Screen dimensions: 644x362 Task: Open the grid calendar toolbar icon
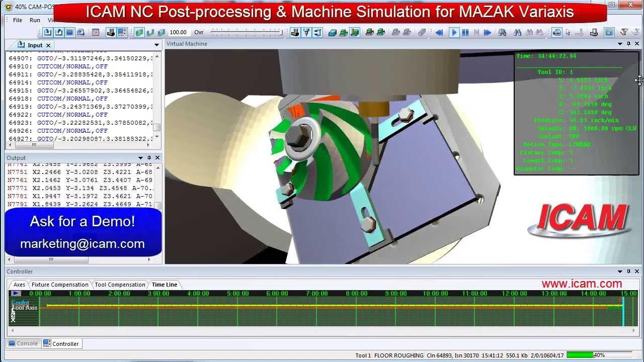[96, 33]
